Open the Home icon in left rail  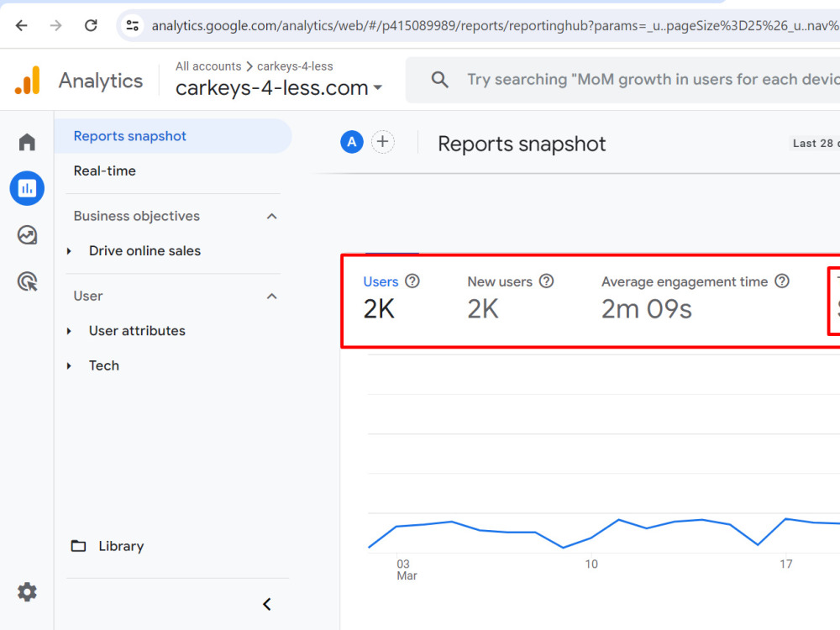[27, 142]
